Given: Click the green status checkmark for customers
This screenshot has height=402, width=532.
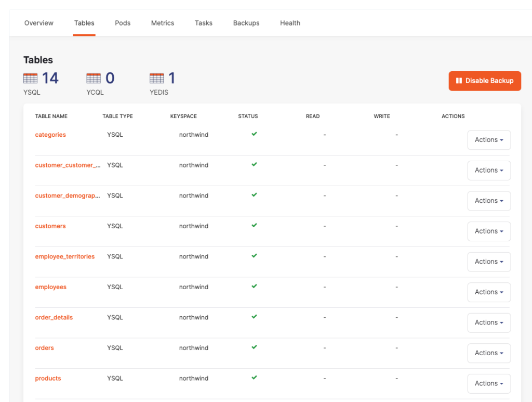Looking at the screenshot, I should click(254, 225).
